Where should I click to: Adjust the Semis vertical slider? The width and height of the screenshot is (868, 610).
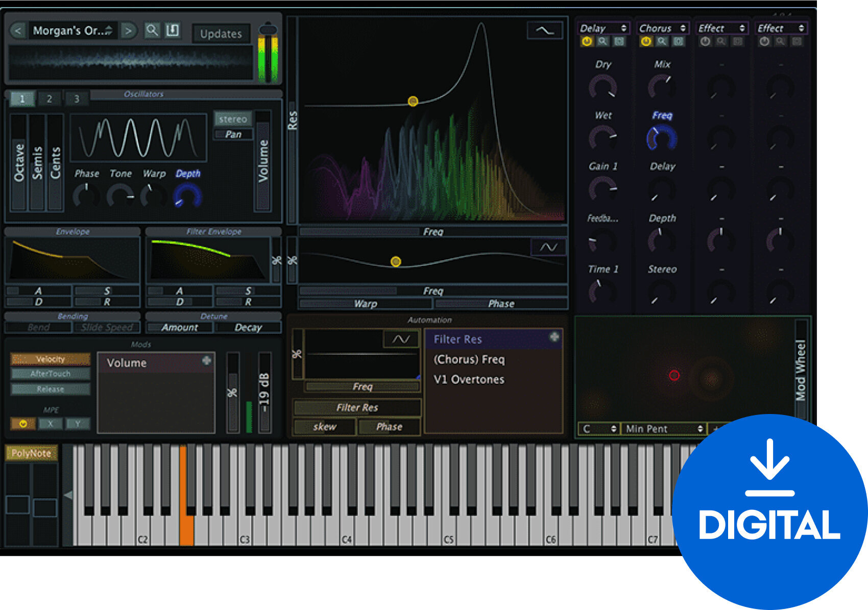37,162
